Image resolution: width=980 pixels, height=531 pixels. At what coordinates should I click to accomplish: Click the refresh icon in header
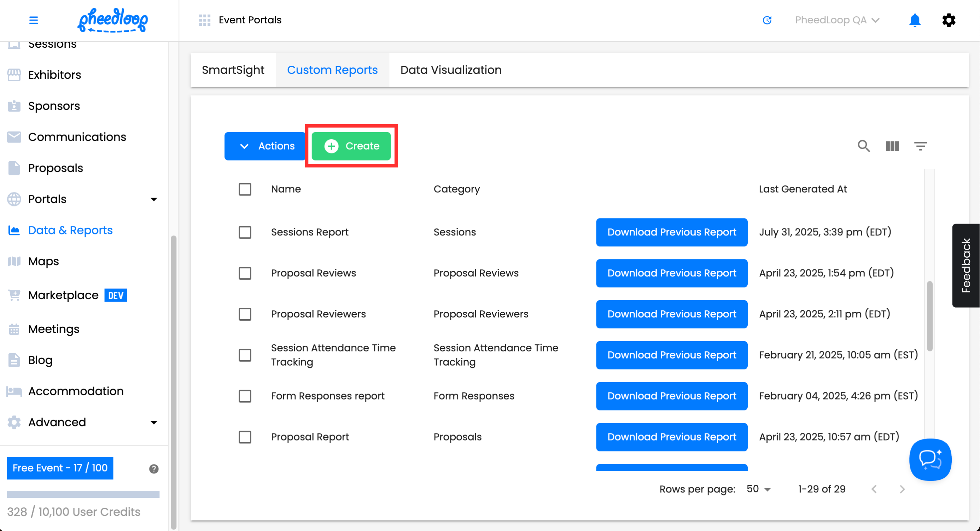[767, 20]
